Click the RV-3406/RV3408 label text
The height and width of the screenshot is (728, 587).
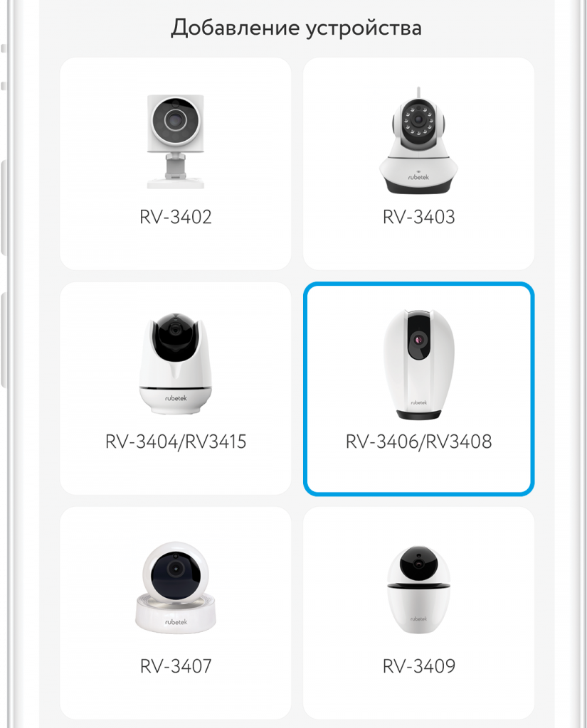(418, 441)
